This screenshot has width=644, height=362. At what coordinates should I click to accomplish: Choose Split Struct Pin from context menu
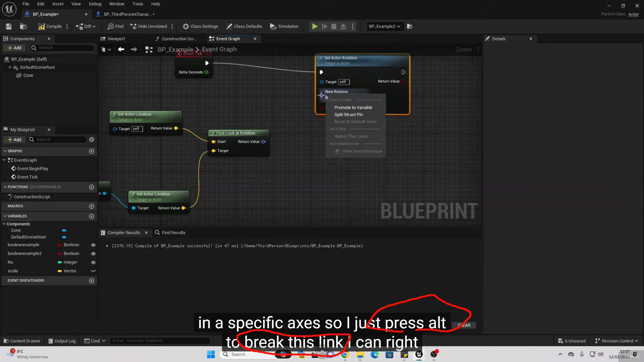pyautogui.click(x=348, y=114)
